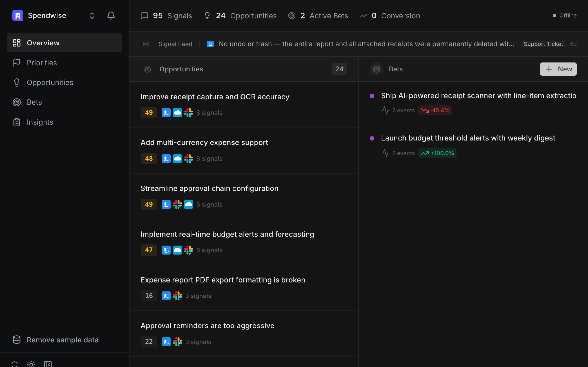The height and width of the screenshot is (367, 588).
Task: Open the Insights panel via clipboard icon
Action: (x=16, y=122)
